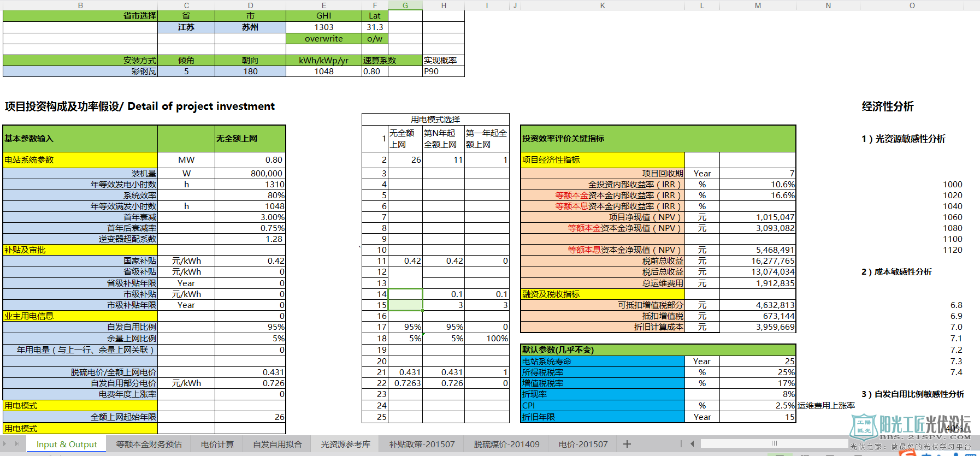This screenshot has height=456, width=980.
Task: Select the 首年后衰减率 value 0.75%
Action: click(x=250, y=228)
